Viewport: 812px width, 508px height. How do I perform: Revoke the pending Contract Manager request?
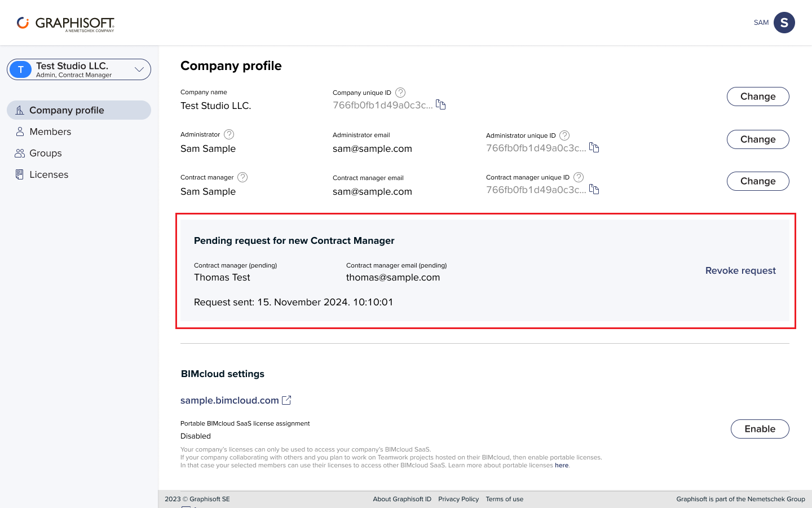click(740, 270)
